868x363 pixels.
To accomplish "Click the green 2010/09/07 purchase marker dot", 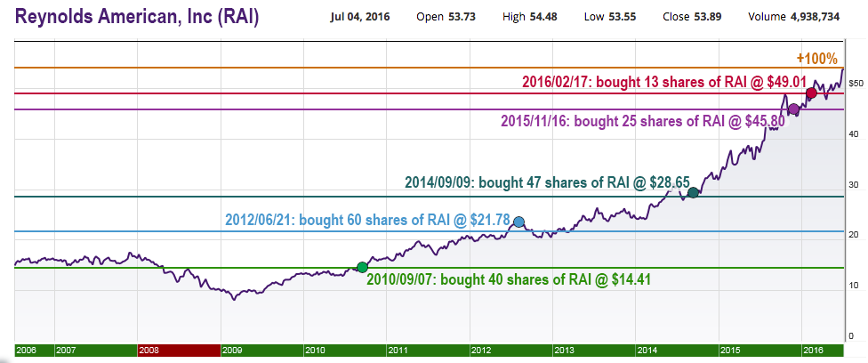I will pos(362,267).
